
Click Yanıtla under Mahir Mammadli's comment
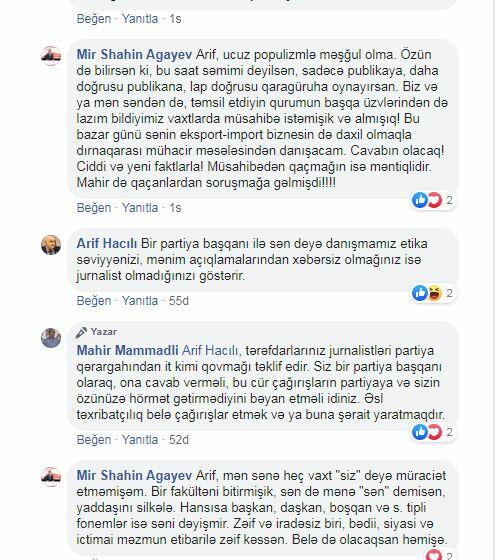coord(140,440)
